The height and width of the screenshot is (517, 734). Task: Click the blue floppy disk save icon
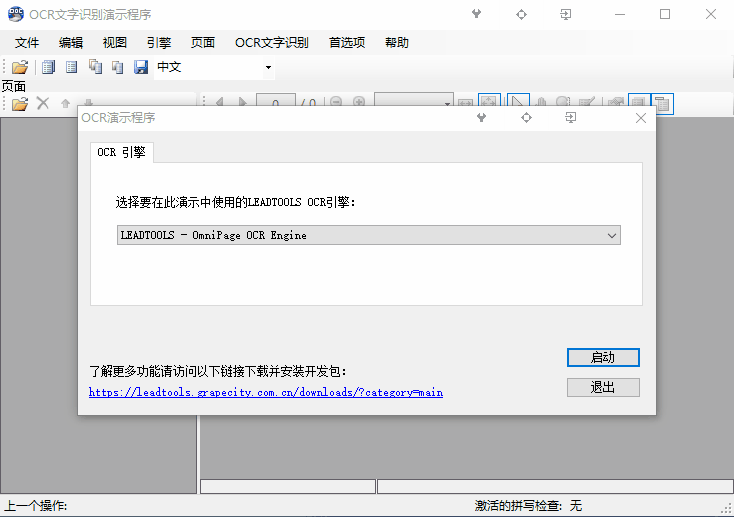pyautogui.click(x=141, y=67)
